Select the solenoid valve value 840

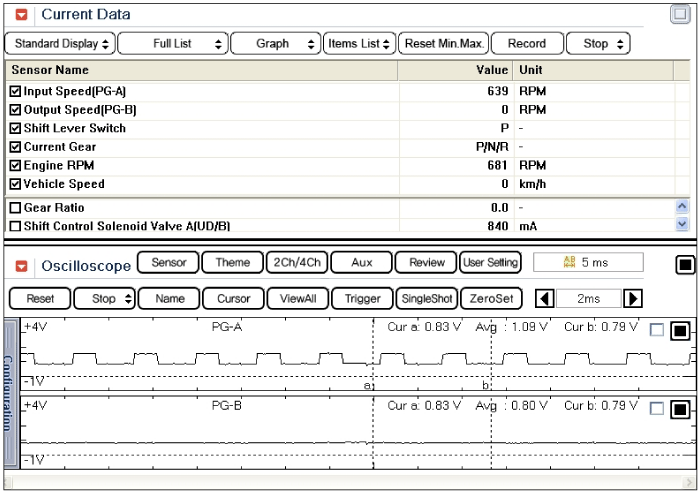coord(498,226)
